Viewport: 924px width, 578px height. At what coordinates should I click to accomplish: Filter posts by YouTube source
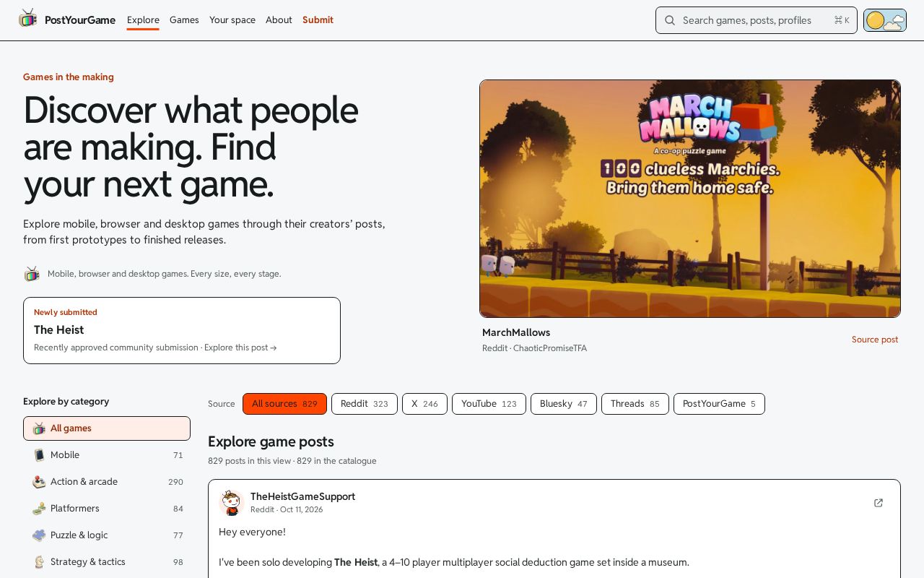click(x=489, y=404)
